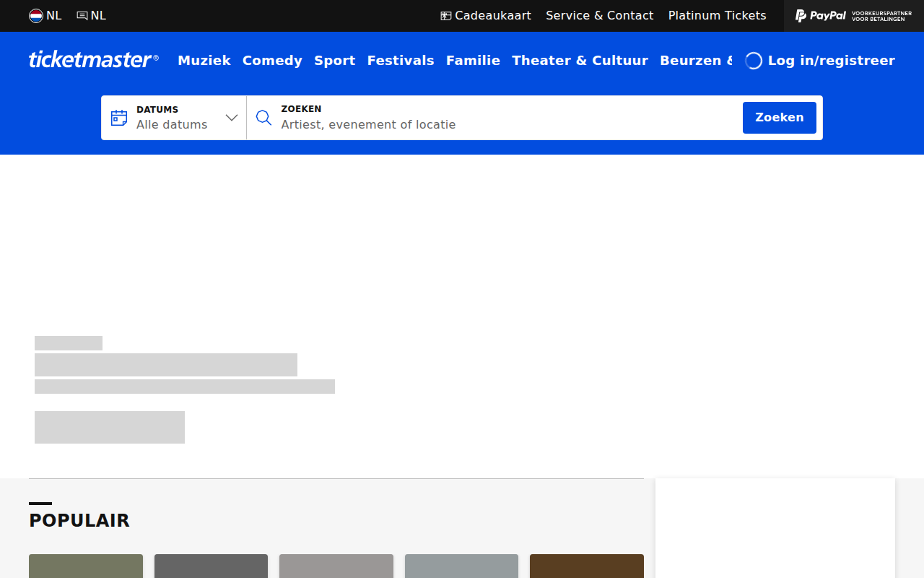This screenshot has height=578, width=924.
Task: Click the calendar icon in Datums
Action: pos(119,118)
